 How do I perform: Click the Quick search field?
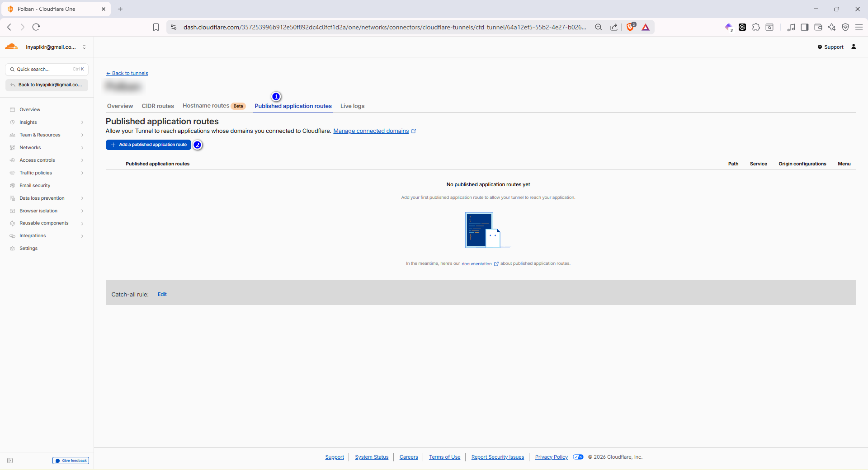click(x=47, y=69)
